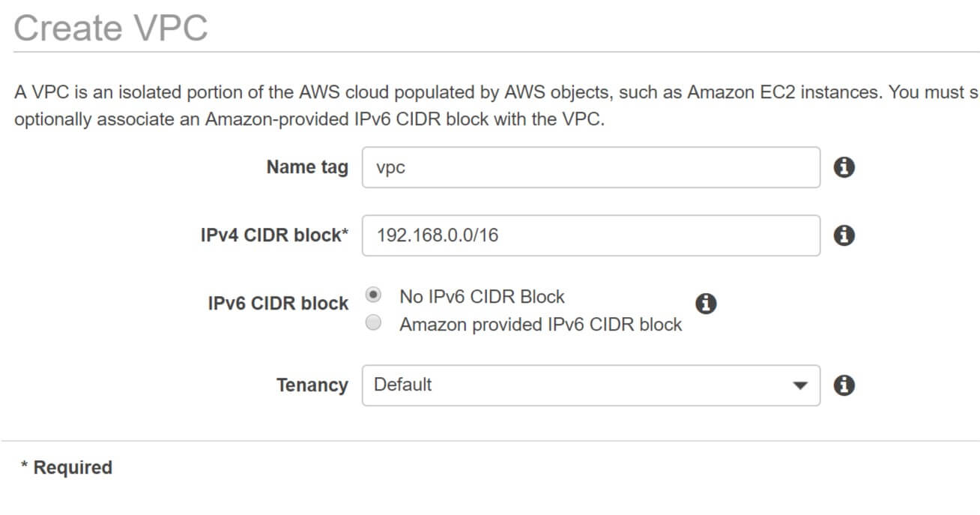
Task: Click the * Required footnote text
Action: 66,468
